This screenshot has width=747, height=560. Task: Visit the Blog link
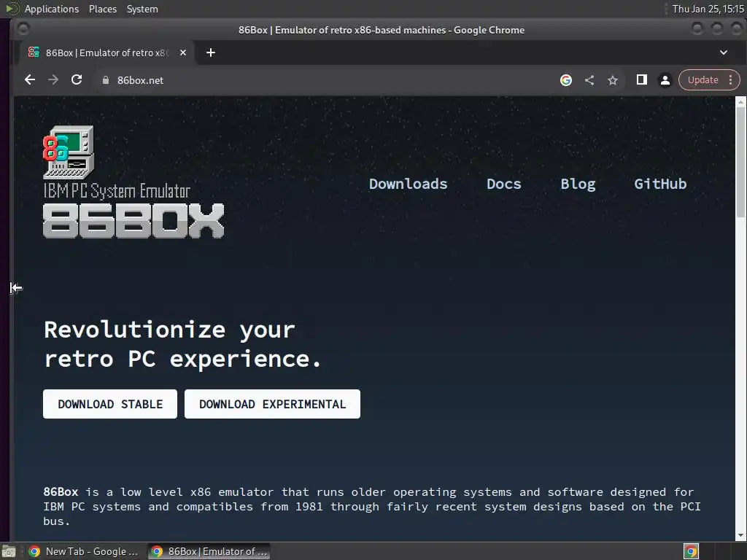pos(578,184)
